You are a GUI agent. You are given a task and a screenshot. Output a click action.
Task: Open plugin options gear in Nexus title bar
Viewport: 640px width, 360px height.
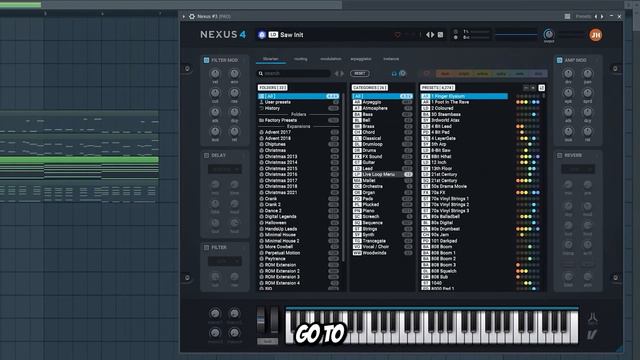pos(192,16)
